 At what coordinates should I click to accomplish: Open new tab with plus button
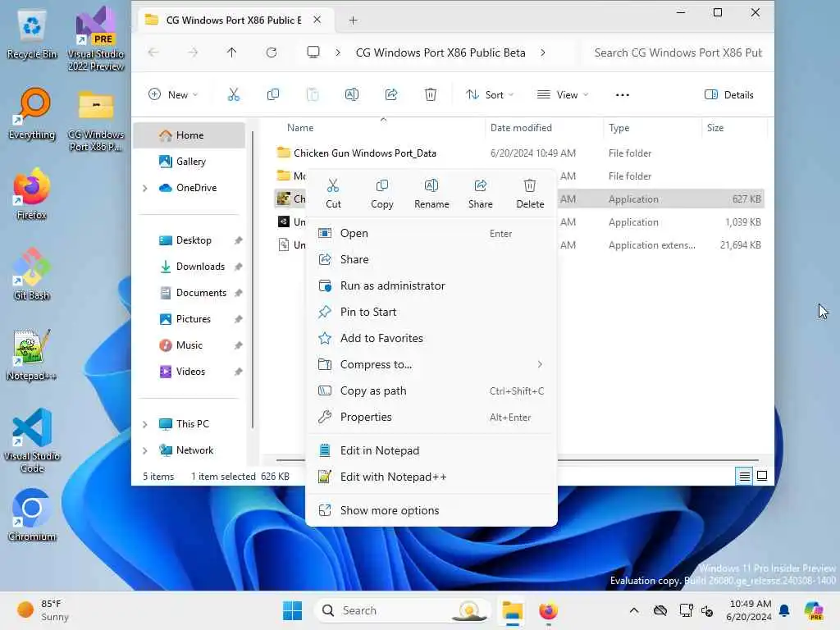(x=353, y=21)
